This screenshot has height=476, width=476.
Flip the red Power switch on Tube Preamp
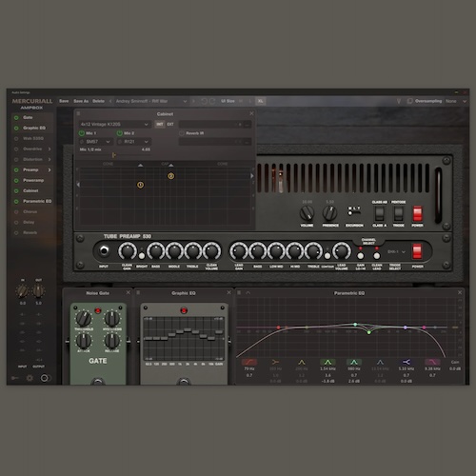[417, 251]
